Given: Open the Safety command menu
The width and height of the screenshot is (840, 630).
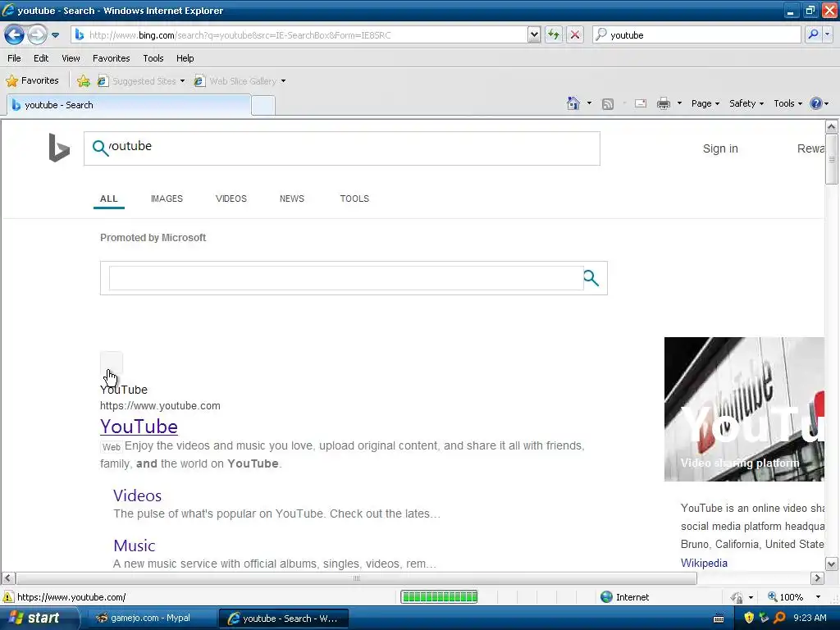Looking at the screenshot, I should point(746,103).
